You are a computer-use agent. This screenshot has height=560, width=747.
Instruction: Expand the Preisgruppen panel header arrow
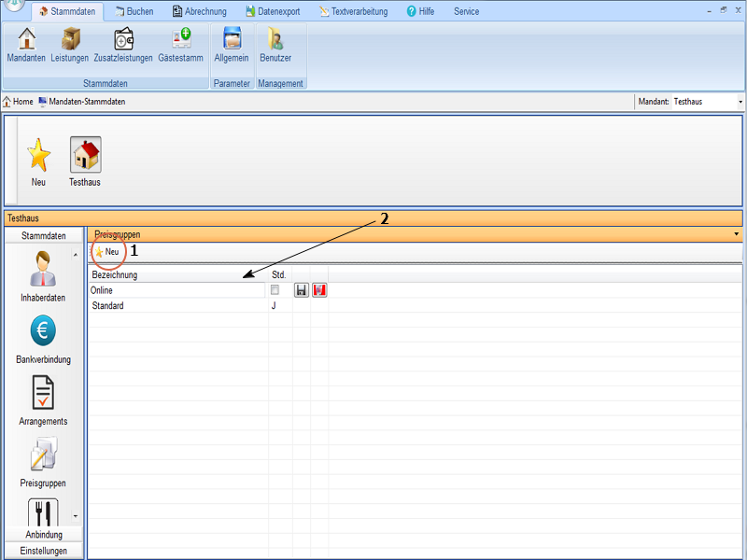(737, 234)
